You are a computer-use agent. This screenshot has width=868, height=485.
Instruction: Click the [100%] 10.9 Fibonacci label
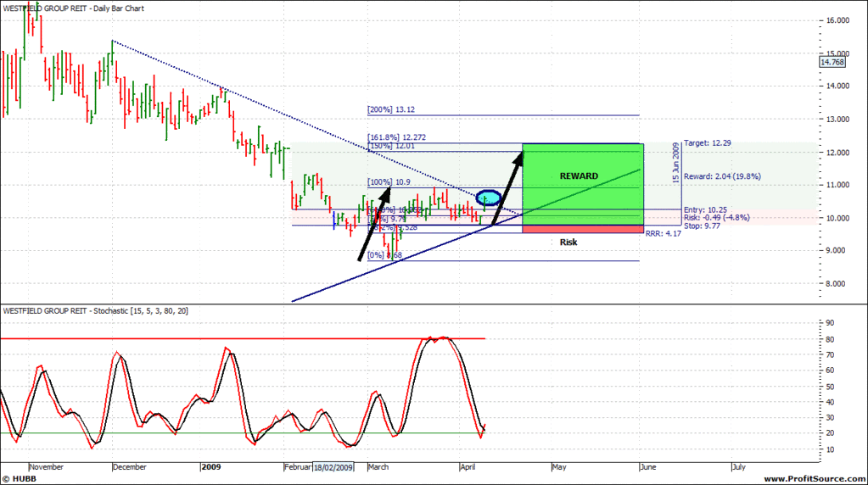tap(389, 182)
